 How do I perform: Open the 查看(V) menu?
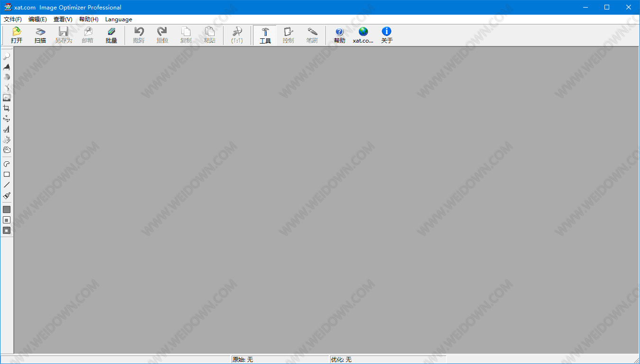tap(63, 19)
